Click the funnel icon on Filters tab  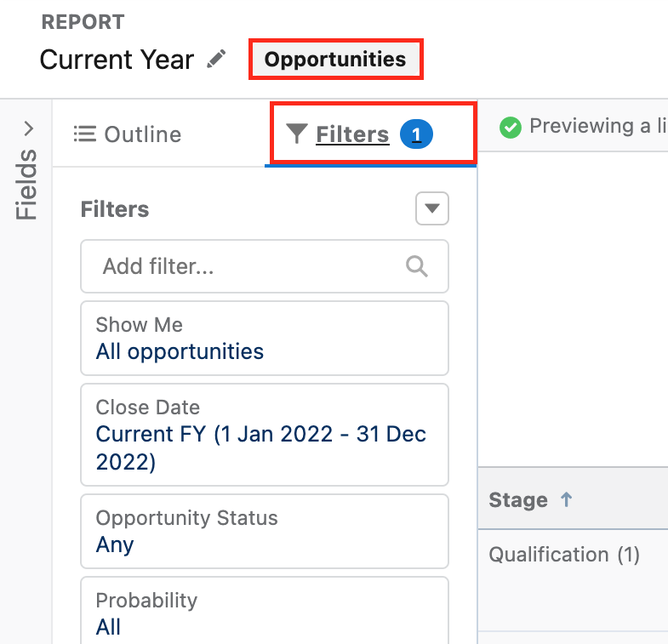pyautogui.click(x=296, y=134)
